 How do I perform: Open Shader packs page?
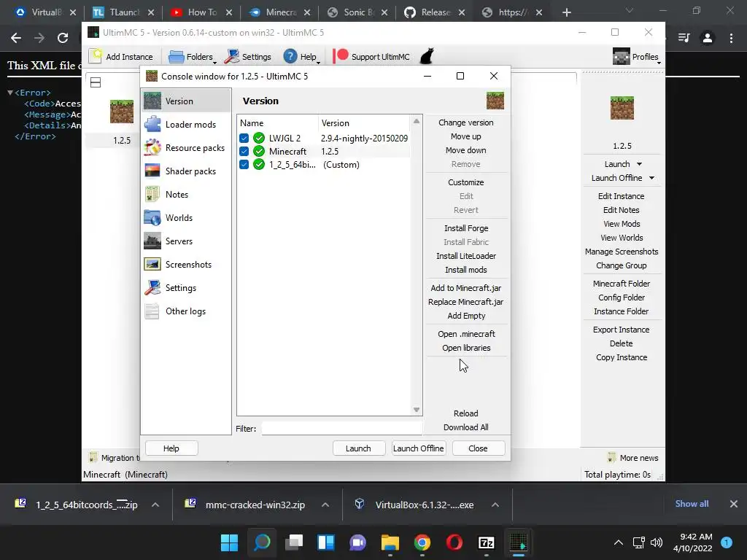[x=186, y=171]
